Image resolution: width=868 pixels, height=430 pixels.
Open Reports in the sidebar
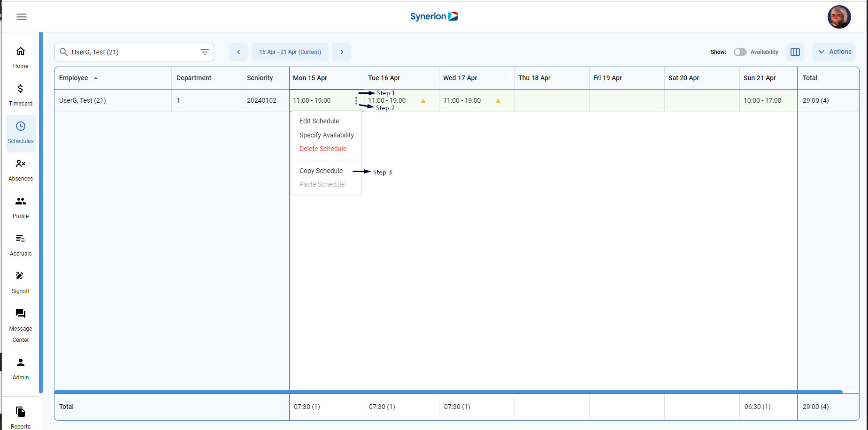click(21, 418)
